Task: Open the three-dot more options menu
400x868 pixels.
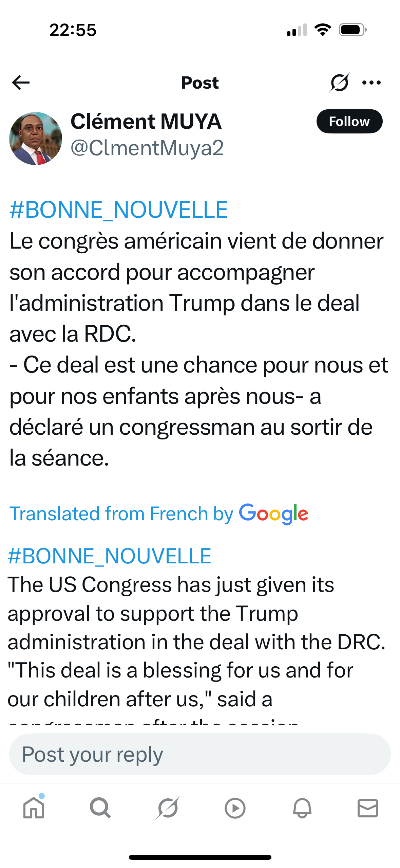Action: (372, 83)
